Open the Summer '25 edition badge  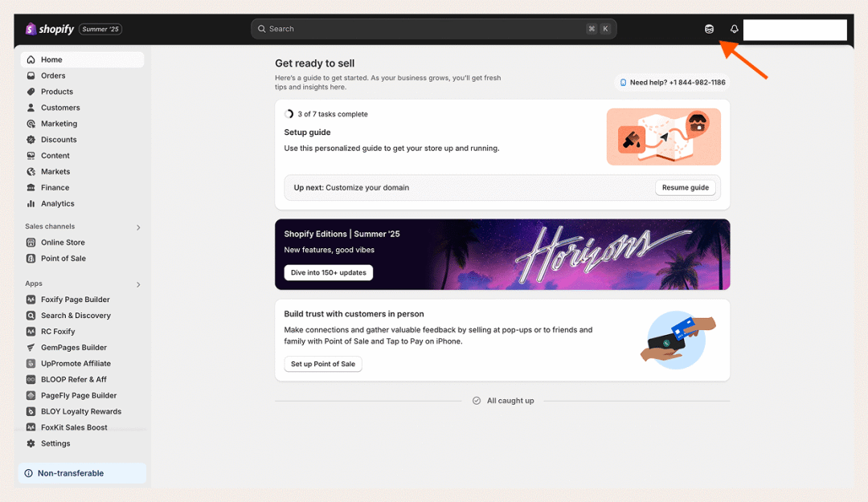pos(100,29)
